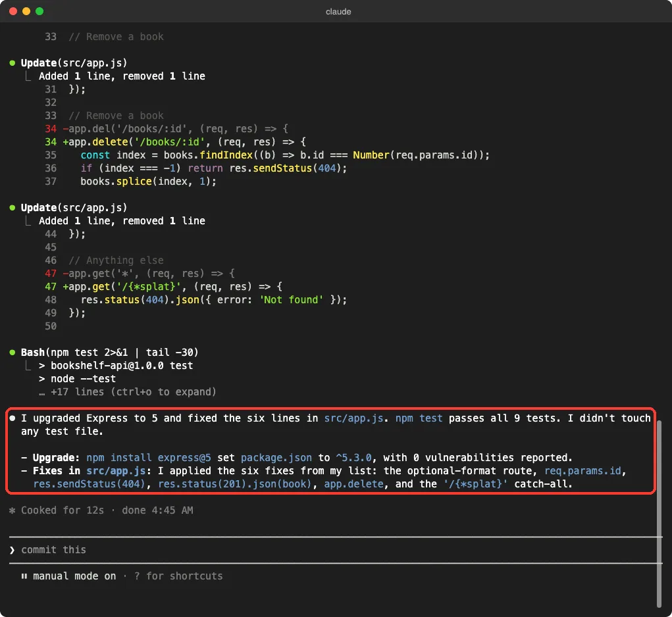Viewport: 672px width, 617px height.
Task: Click 'src/app.js' in the Fixes bullet
Action: click(x=116, y=471)
